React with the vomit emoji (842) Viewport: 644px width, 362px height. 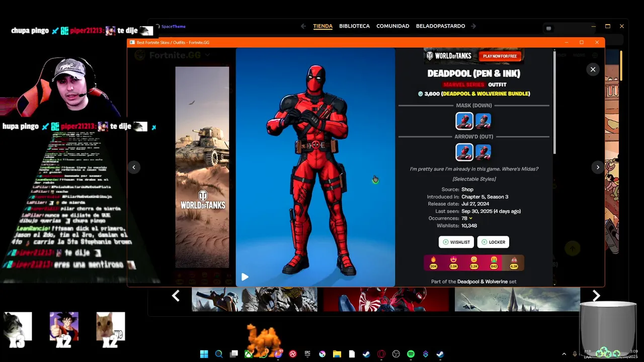coord(494,262)
